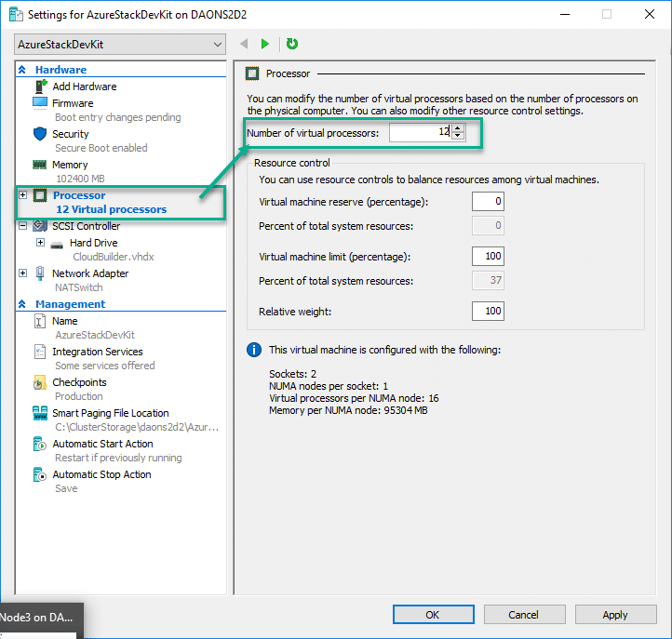Click the Restart if previously running text
Viewport: 672px width, 639px height.
[118, 458]
